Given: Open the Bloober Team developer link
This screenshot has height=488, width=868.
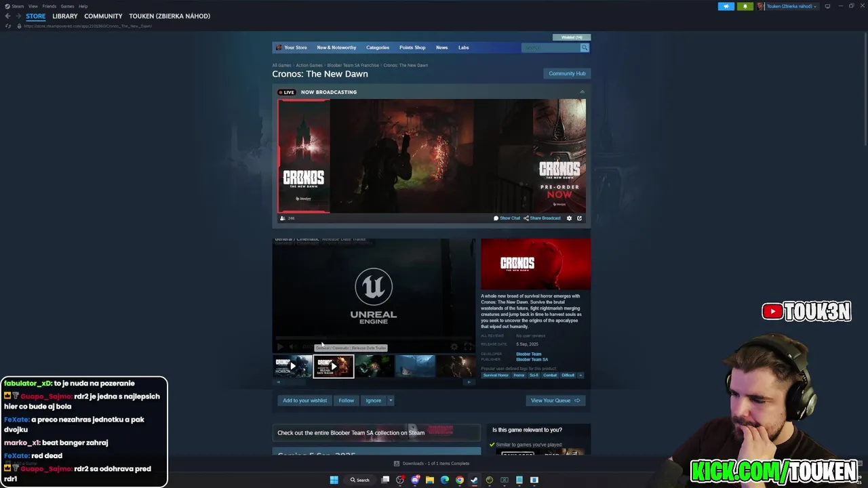Looking at the screenshot, I should (x=529, y=354).
